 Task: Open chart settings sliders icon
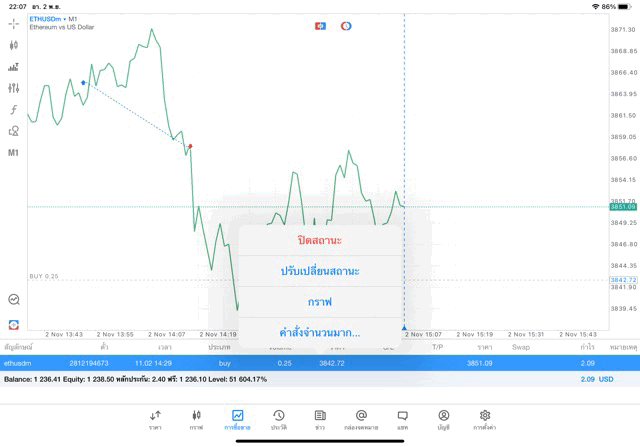[x=14, y=88]
